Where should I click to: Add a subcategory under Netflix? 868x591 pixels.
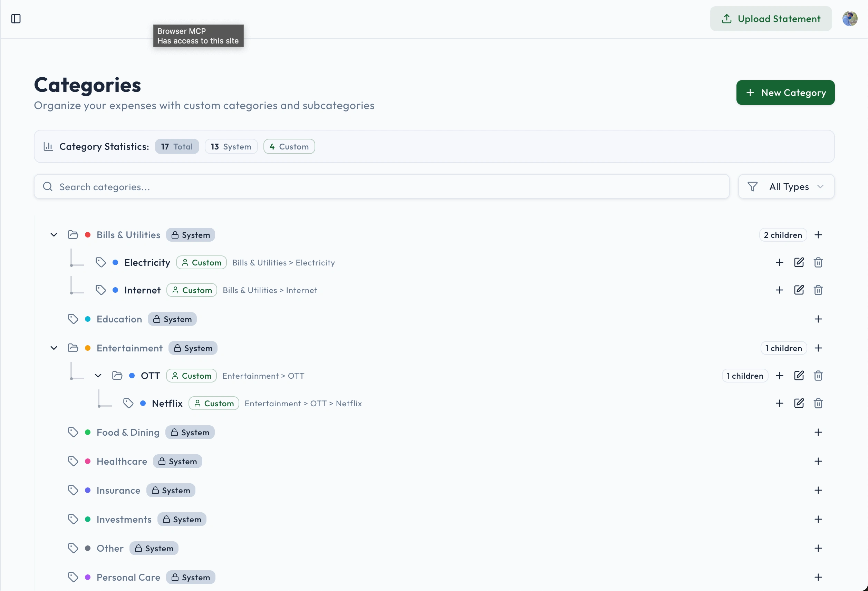coord(779,403)
